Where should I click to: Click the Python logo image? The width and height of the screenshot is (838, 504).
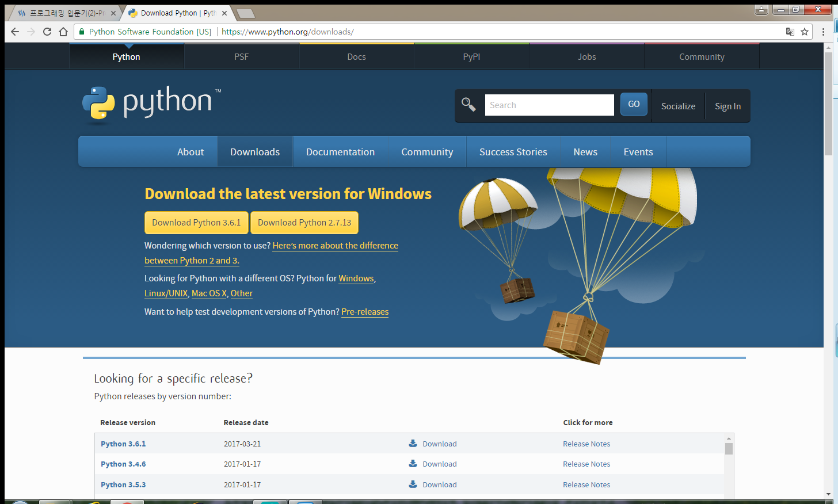[152, 104]
